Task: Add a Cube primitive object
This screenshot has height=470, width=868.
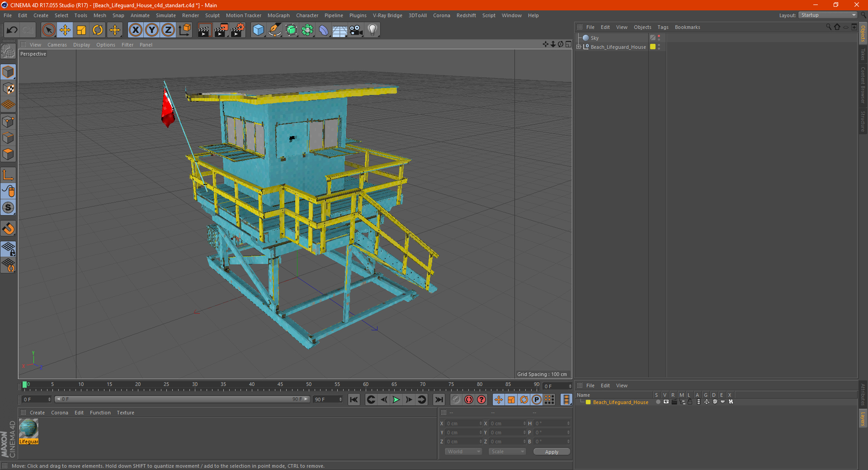Action: pyautogui.click(x=258, y=30)
